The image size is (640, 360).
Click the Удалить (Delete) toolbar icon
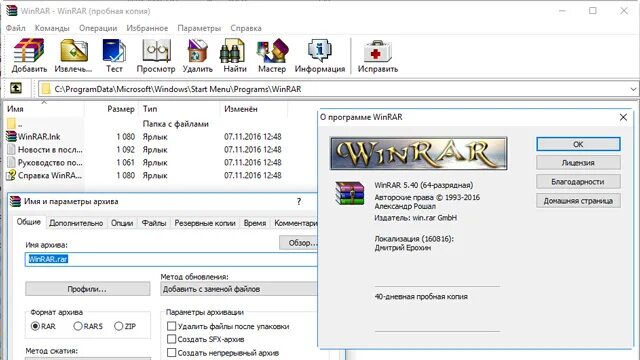(198, 51)
